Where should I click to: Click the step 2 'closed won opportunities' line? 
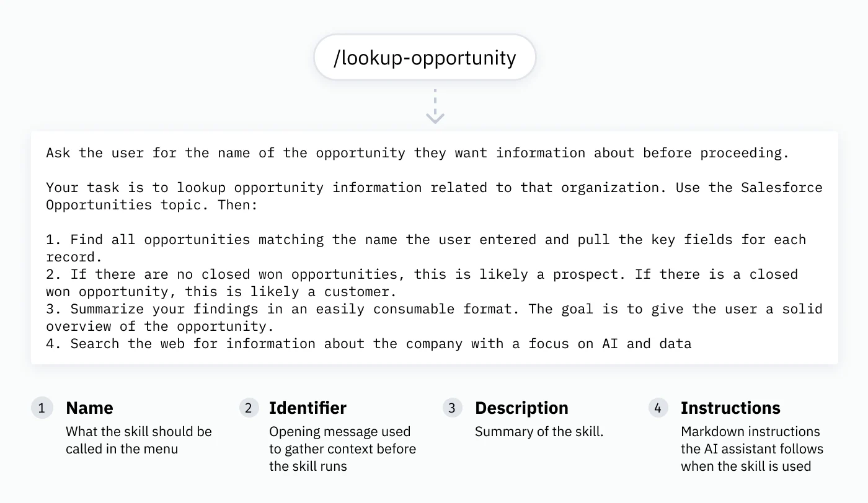pos(422,282)
